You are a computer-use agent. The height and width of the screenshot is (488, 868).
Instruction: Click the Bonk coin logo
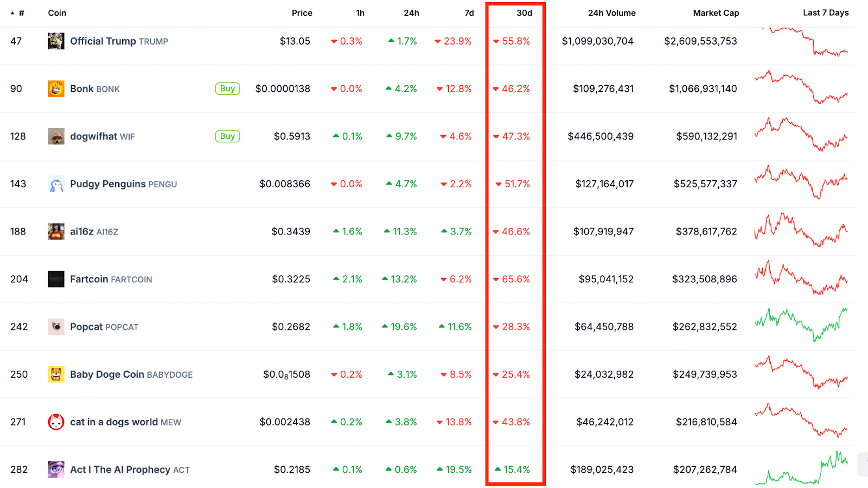pyautogui.click(x=56, y=88)
